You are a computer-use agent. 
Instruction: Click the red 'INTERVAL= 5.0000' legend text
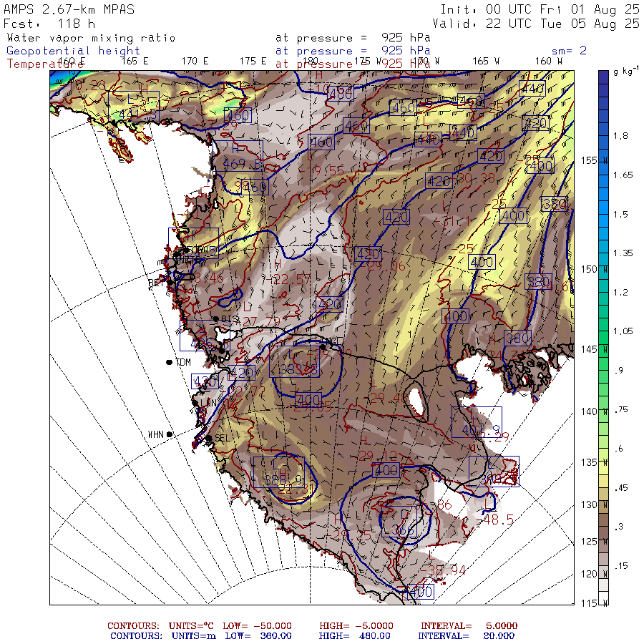tap(469, 626)
